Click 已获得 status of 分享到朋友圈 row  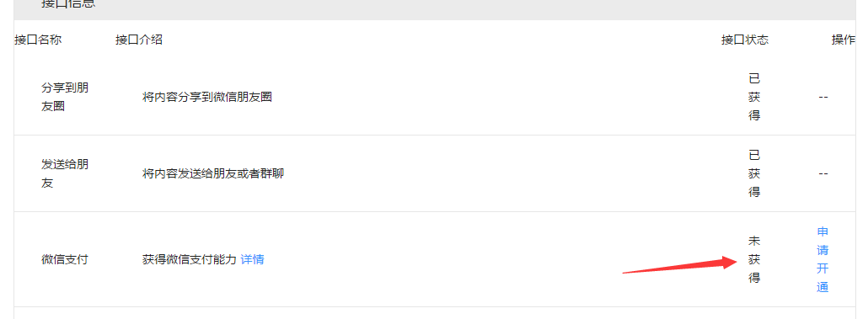(754, 98)
